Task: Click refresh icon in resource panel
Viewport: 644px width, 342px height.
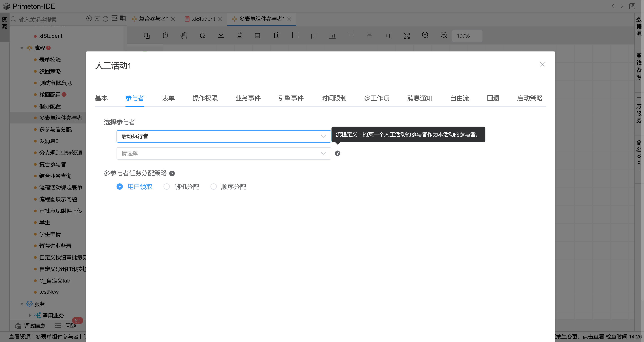Action: (x=106, y=19)
